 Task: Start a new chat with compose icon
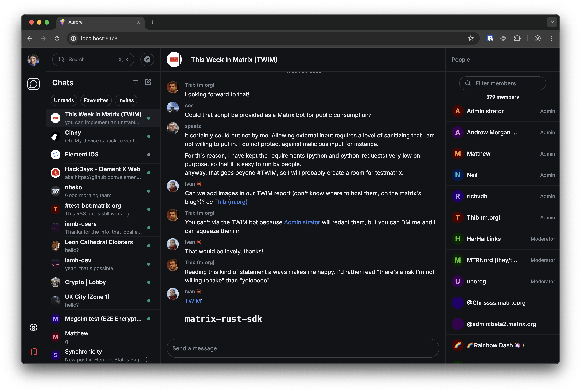click(148, 82)
